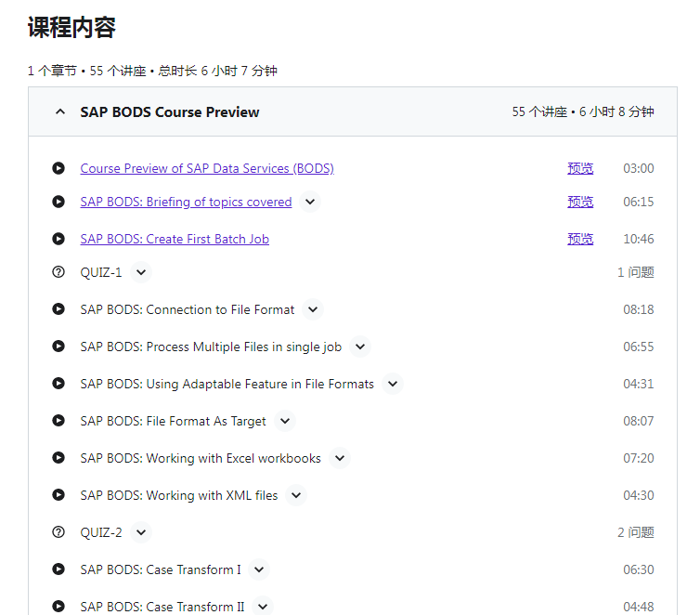Click play icon beside Connection to File Format
This screenshot has width=700, height=615.
58,309
